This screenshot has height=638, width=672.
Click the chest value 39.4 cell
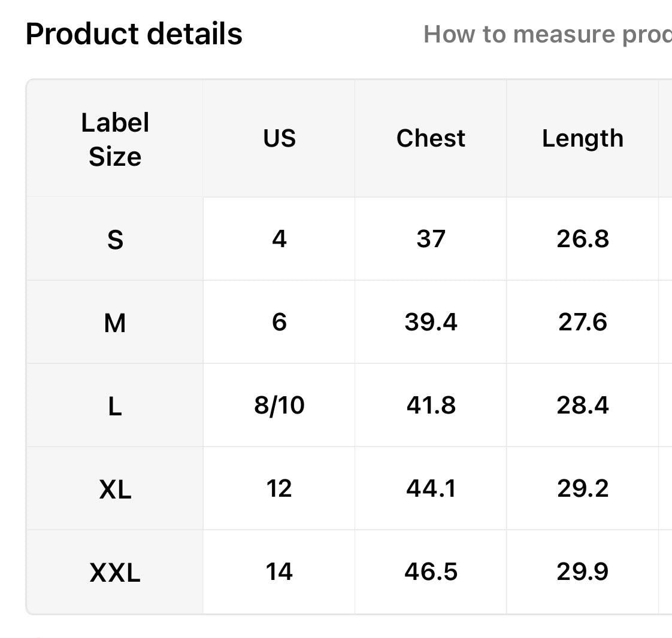pos(431,322)
